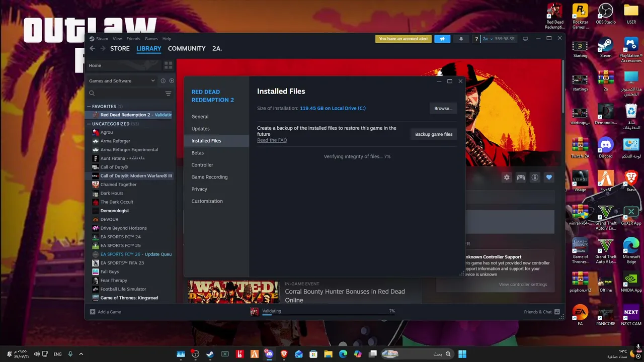The width and height of the screenshot is (644, 362).
Task: Open Windows Start button in taskbar
Action: pos(462,354)
